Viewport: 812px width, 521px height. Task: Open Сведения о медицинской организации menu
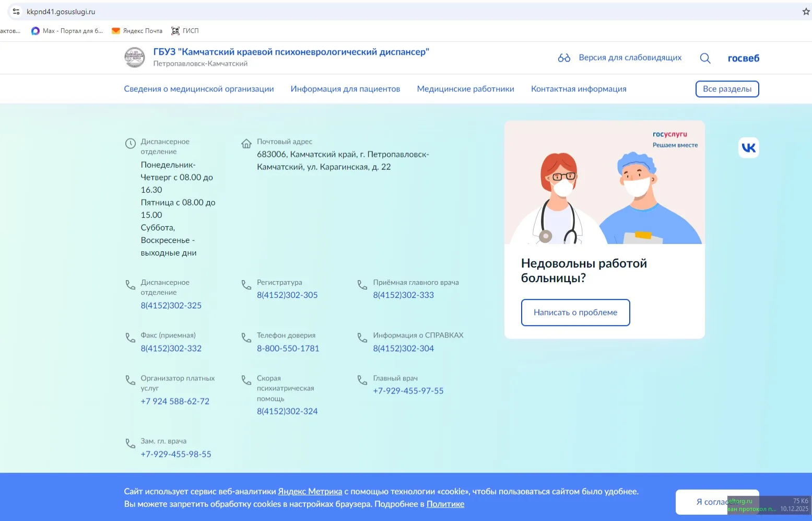199,89
